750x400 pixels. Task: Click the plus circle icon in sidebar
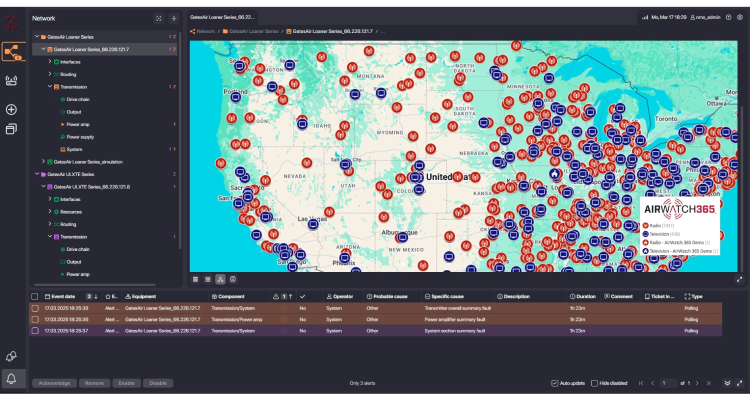pos(12,110)
